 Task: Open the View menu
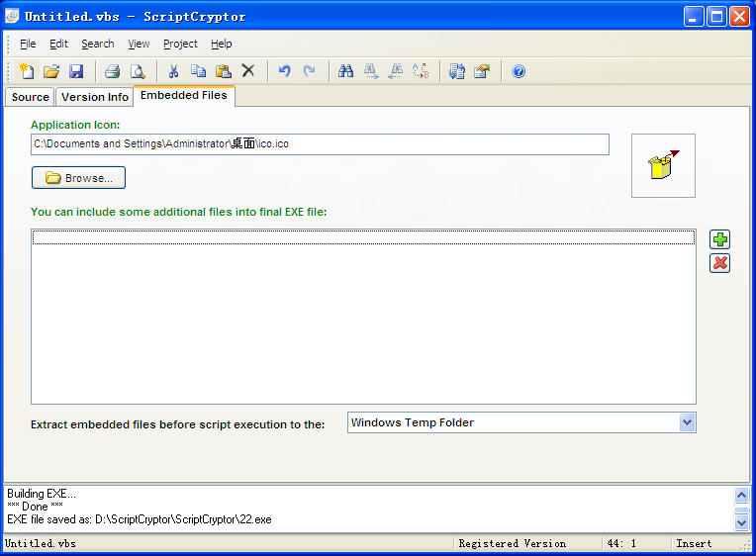(139, 44)
